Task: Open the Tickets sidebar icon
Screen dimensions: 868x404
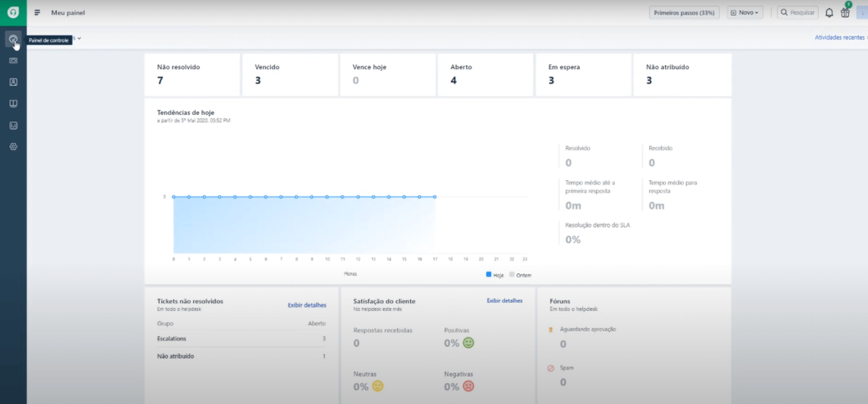Action: pos(13,61)
